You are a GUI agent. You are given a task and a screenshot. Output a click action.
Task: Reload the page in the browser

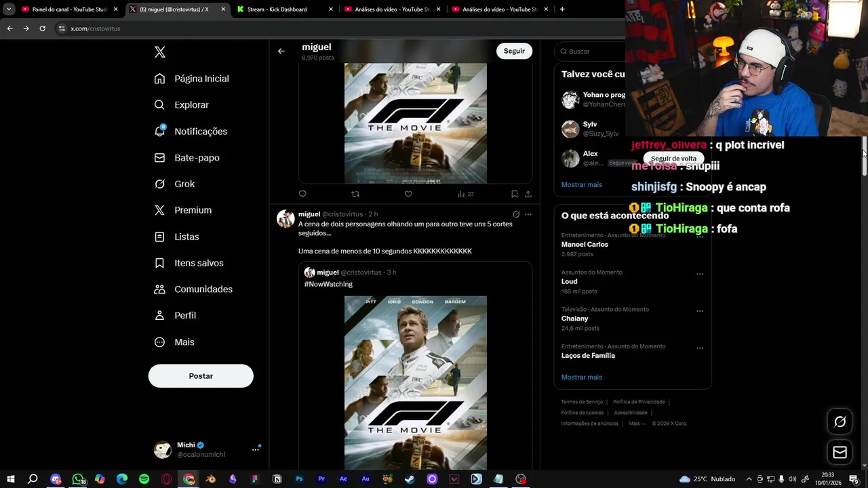click(42, 28)
